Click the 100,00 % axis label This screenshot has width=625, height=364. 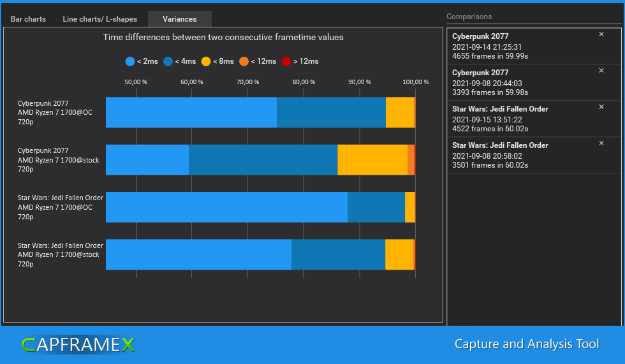tap(415, 82)
